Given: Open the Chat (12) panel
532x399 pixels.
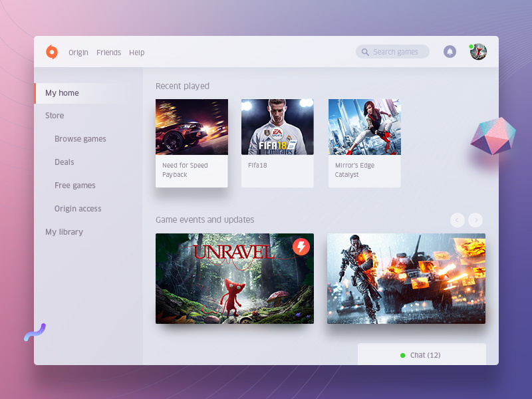Looking at the screenshot, I should 422,354.
